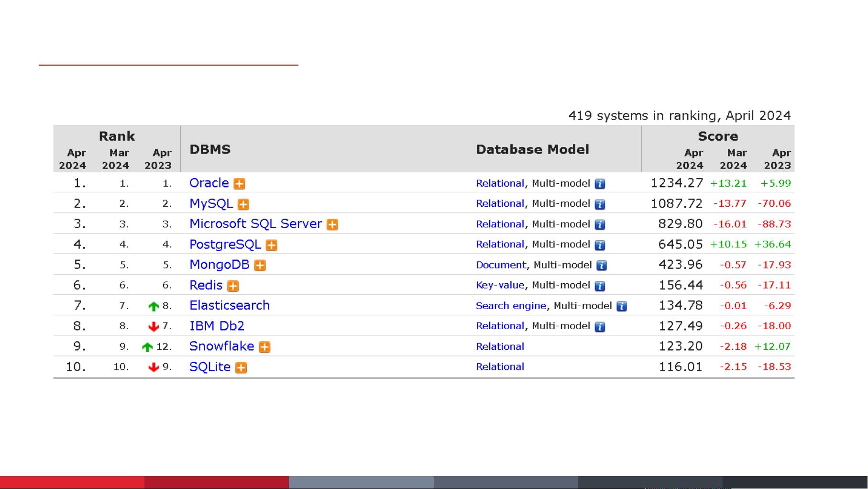Image resolution: width=868 pixels, height=489 pixels.
Task: Click the Relational link in Oracle's row
Action: click(x=500, y=183)
